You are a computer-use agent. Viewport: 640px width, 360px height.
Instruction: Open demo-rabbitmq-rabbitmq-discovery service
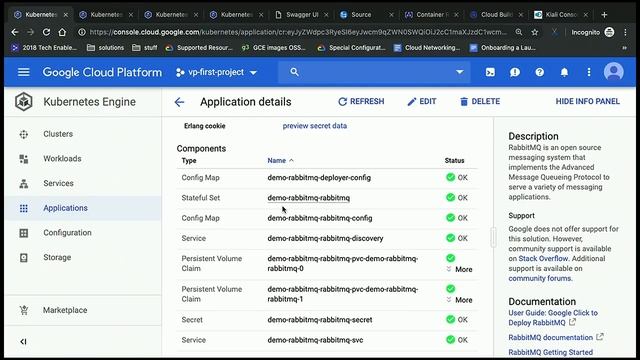(x=325, y=238)
